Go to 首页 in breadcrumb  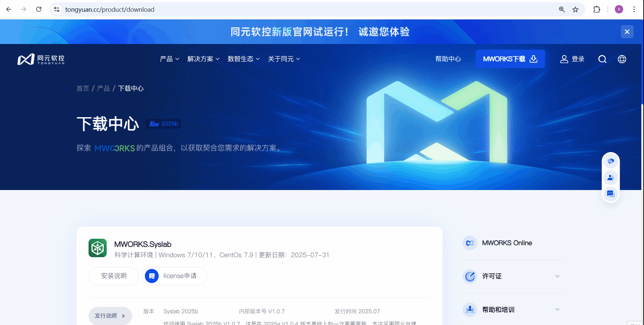click(x=83, y=88)
